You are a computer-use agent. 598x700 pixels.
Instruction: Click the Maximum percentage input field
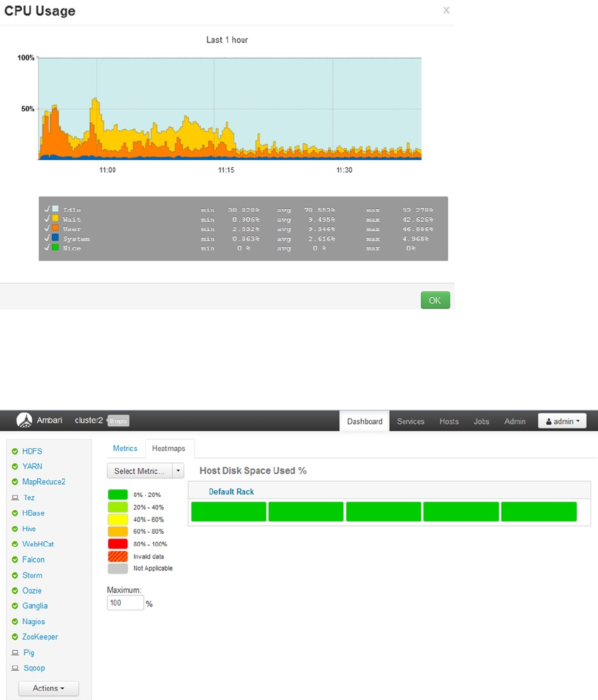(125, 602)
